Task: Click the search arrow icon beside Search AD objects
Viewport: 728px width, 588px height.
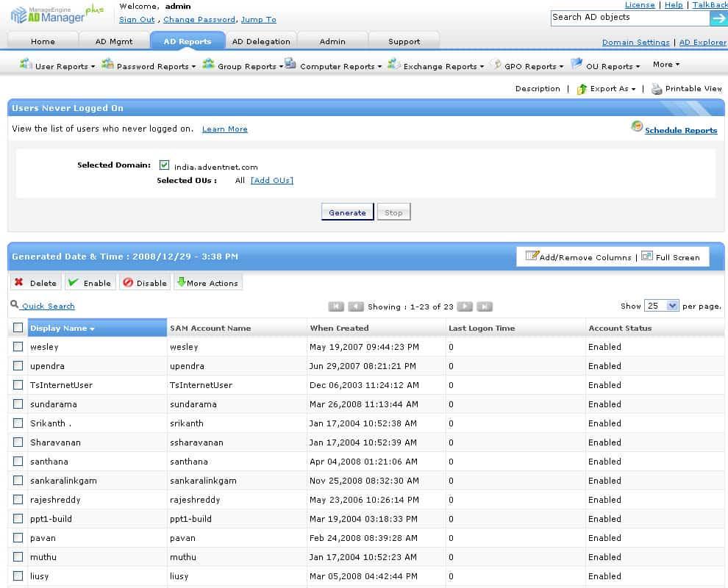Action: point(718,18)
